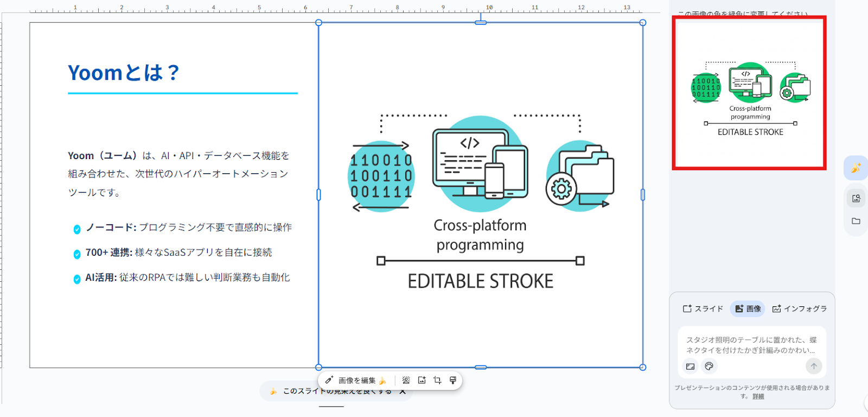Click the このスライドの見栄えを良くする suggestion
This screenshot has height=417, width=868.
coord(337,391)
